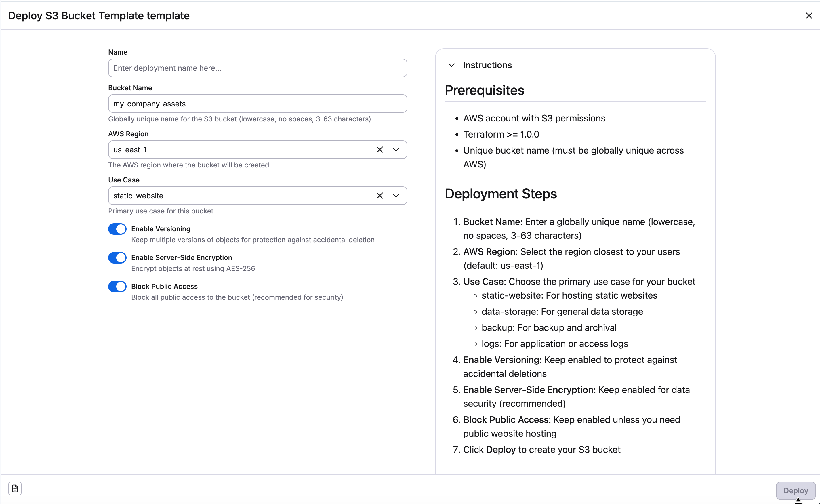Open the AWS Region dropdown
The height and width of the screenshot is (504, 820).
point(396,150)
